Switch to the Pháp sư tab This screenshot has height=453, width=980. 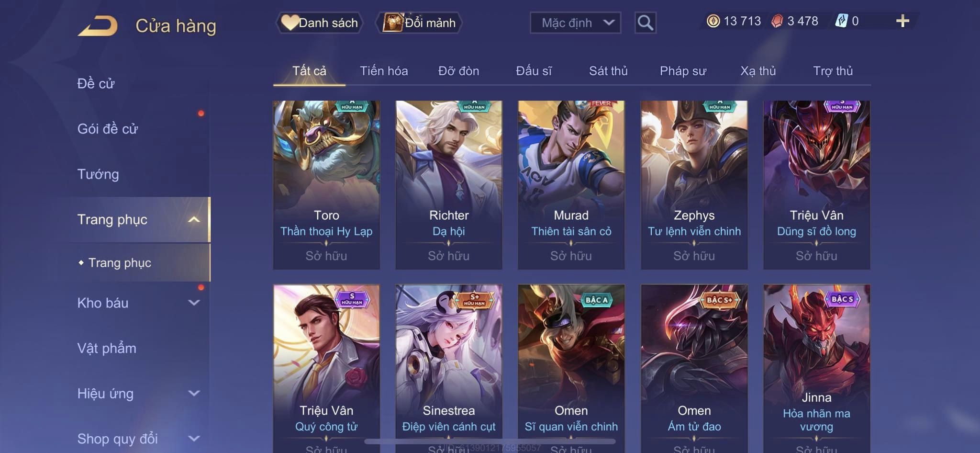[683, 71]
